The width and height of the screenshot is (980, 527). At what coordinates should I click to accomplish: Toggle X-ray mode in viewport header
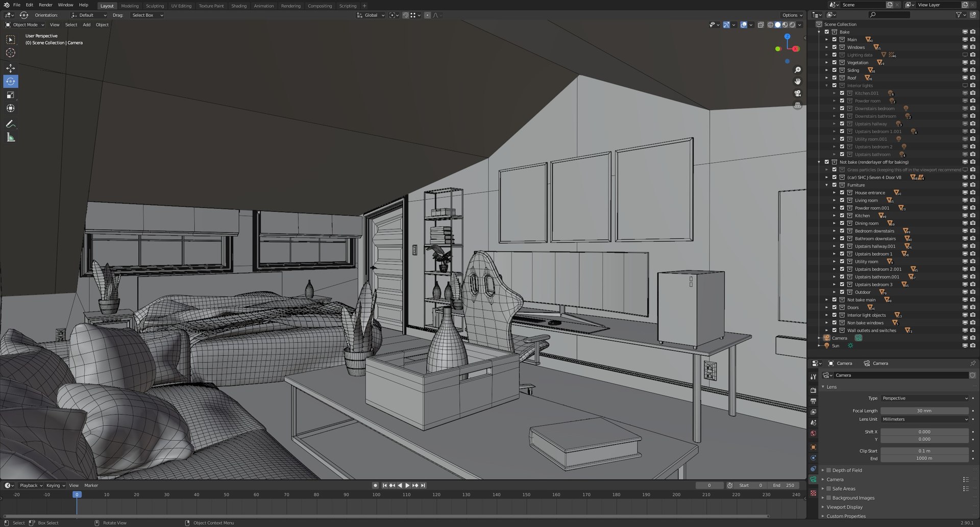(x=761, y=24)
